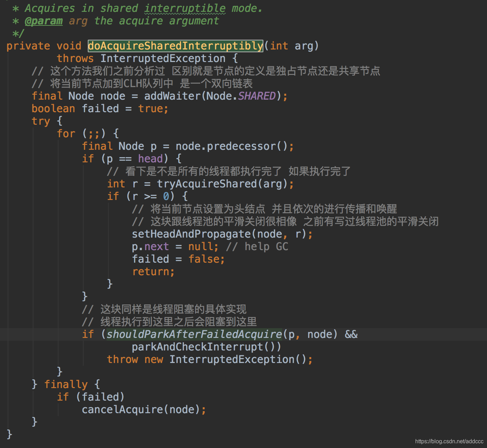Click the word 'interruptible' in the comment
487x448 pixels.
(x=185, y=8)
